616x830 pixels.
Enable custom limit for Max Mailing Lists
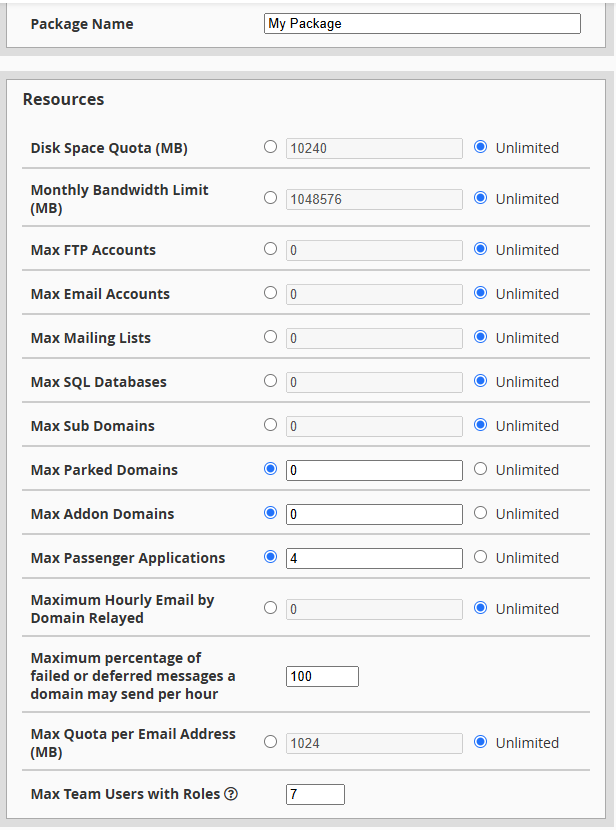[x=270, y=337]
